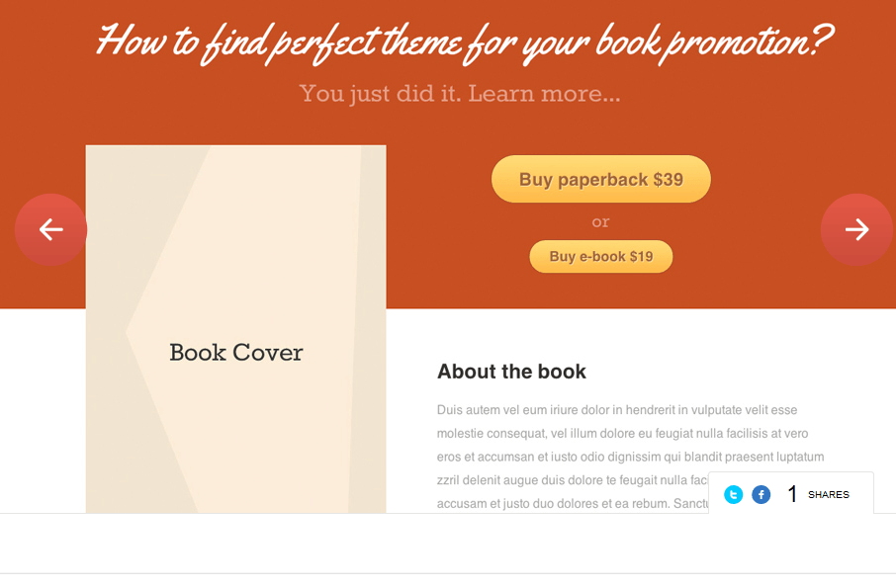Share the page via the Twitter icon
This screenshot has width=896, height=588.
coord(733,494)
